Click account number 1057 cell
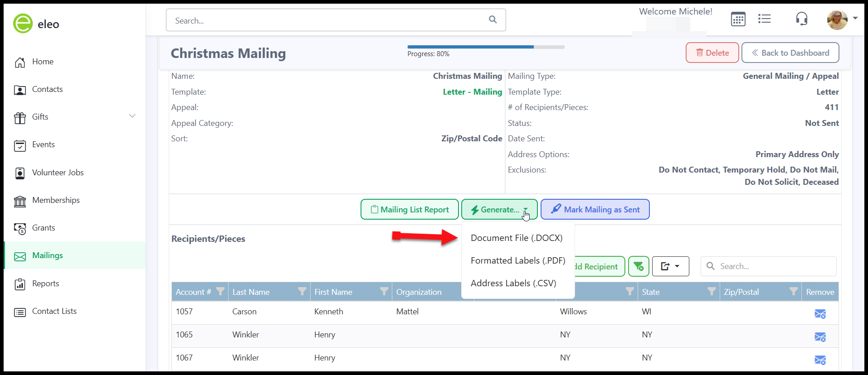Screen dimensions: 868x375 [184, 312]
